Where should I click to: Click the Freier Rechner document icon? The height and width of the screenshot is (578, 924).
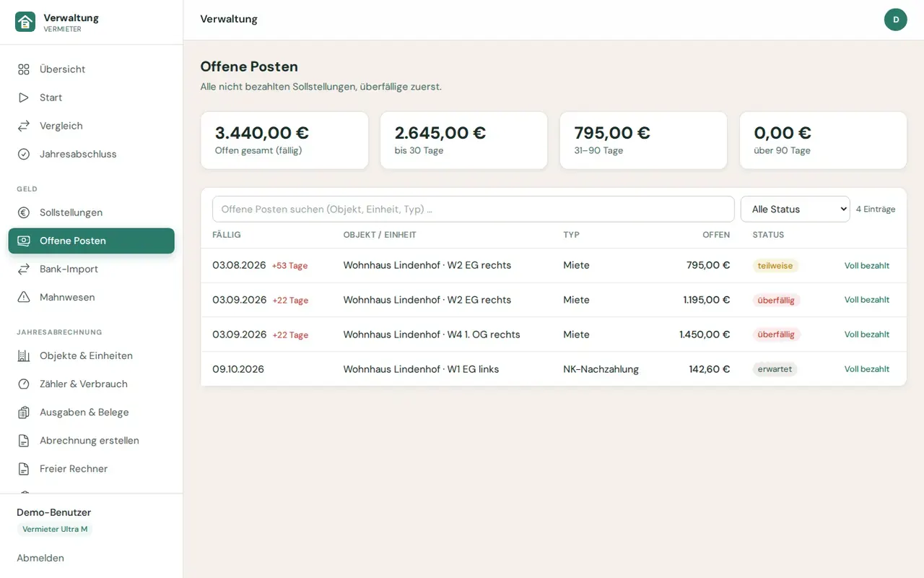coord(24,468)
